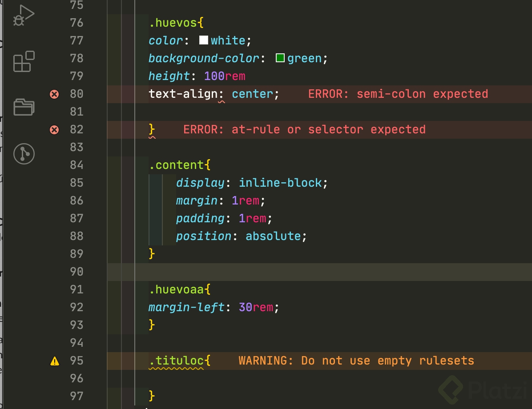Click the .huevoaa selector
Image resolution: width=532 pixels, height=409 pixels.
pyautogui.click(x=176, y=289)
